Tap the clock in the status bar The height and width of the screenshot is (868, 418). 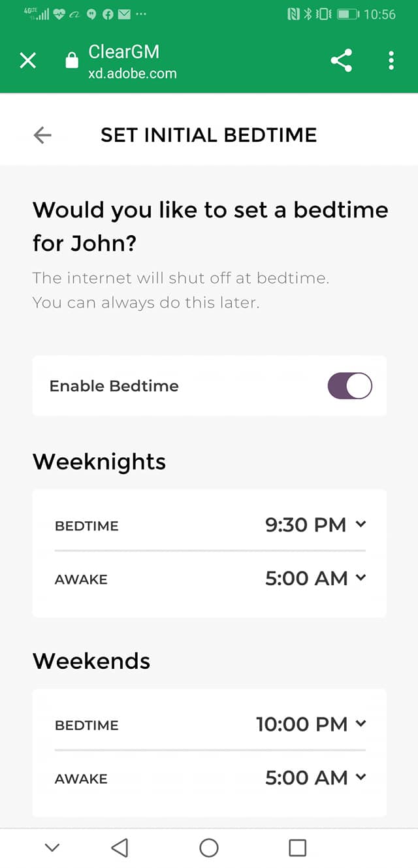pyautogui.click(x=379, y=14)
